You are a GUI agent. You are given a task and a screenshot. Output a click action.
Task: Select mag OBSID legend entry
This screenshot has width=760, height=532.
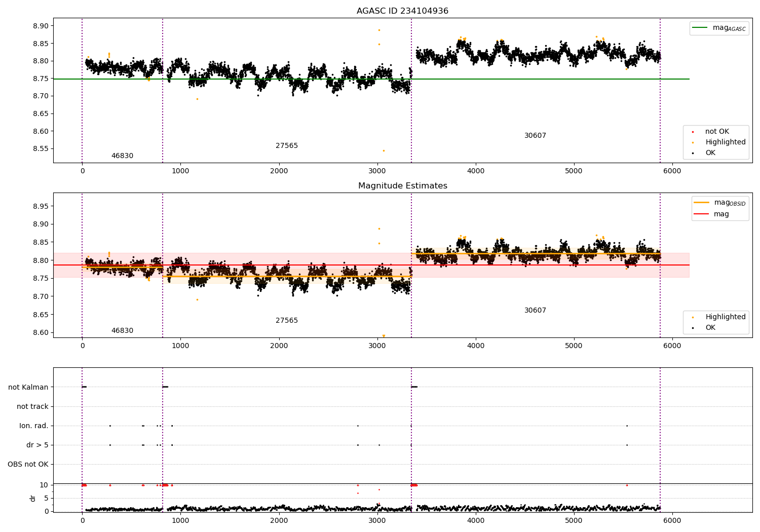point(720,203)
